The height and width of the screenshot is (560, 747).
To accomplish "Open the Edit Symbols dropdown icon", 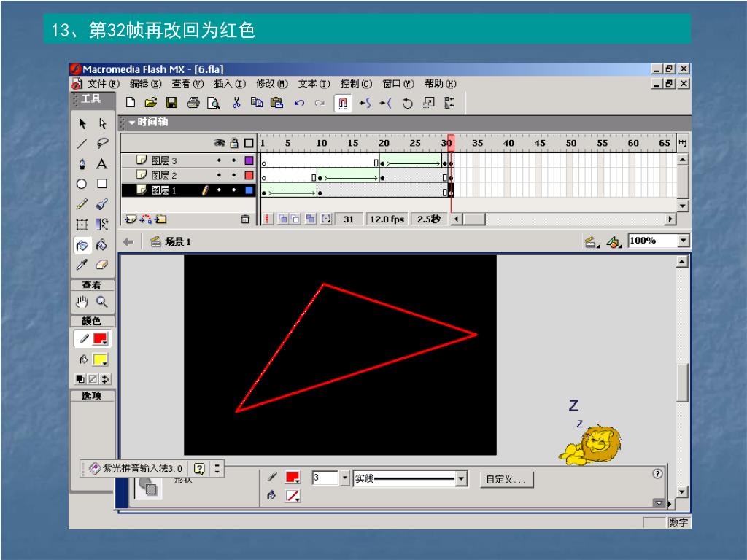I will tap(614, 242).
